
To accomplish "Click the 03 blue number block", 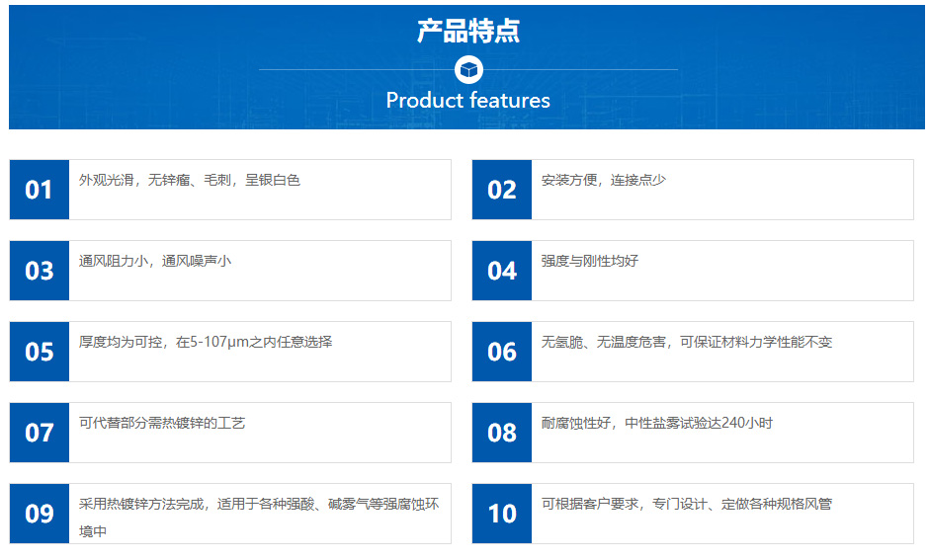I will click(x=40, y=271).
